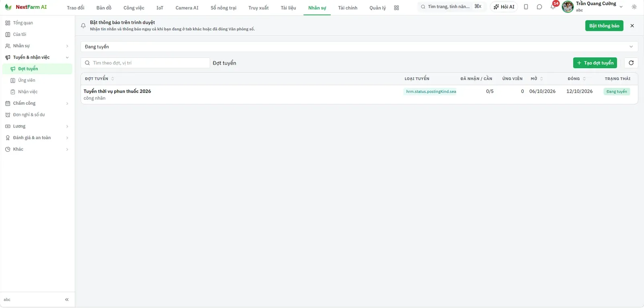
Task: Click the NextFarm AI leaf logo
Action: point(8,7)
